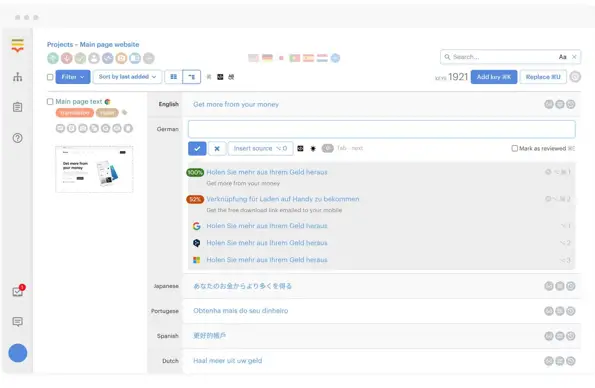
Task: Edit the Spanish row translation text
Action: [x=209, y=336]
